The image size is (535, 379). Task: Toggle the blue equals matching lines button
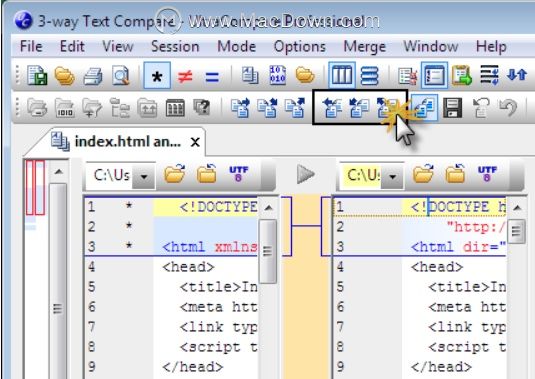212,77
